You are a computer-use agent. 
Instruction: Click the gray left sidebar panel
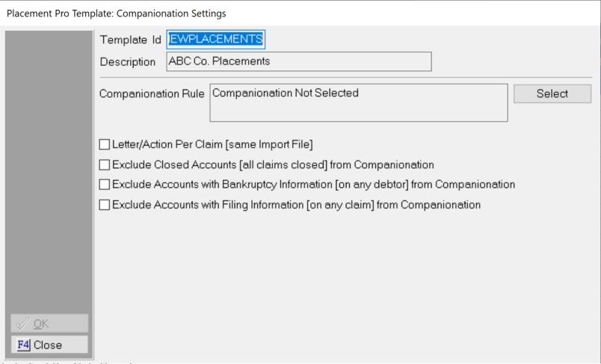49,172
